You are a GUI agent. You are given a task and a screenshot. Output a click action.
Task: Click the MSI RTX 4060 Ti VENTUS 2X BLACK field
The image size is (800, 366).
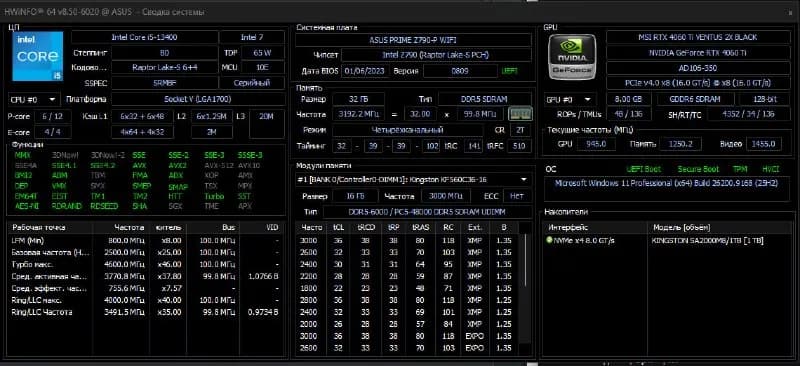[698, 37]
